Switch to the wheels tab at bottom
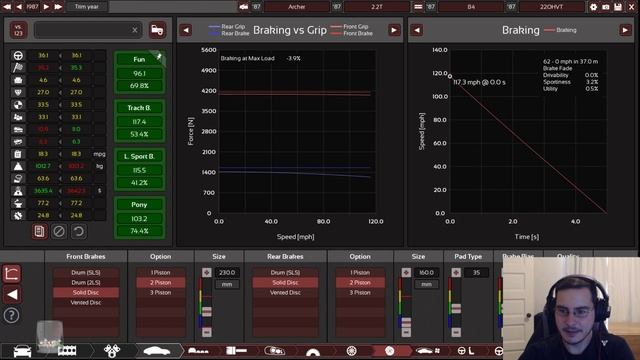640x360 pixels. 351,351
